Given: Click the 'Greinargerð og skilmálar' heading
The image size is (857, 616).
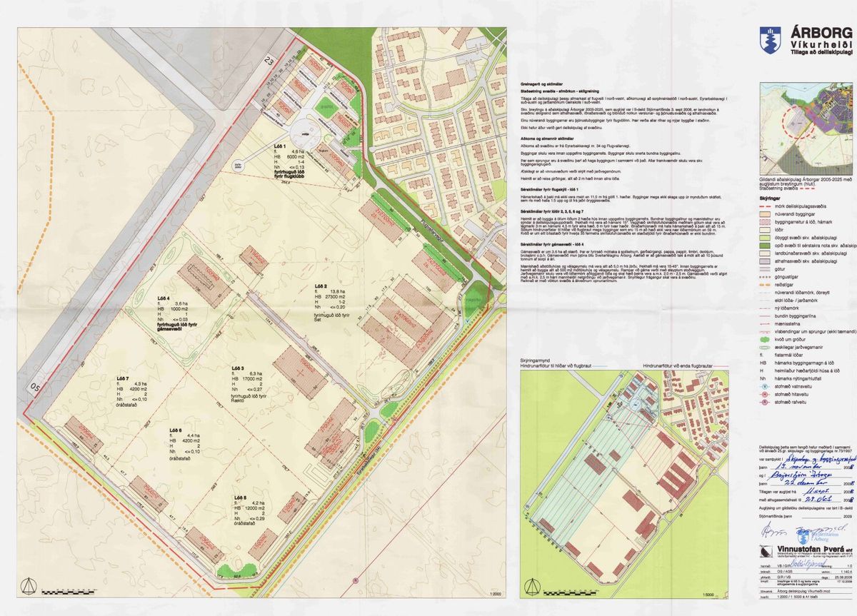Looking at the screenshot, I should pos(537,84).
